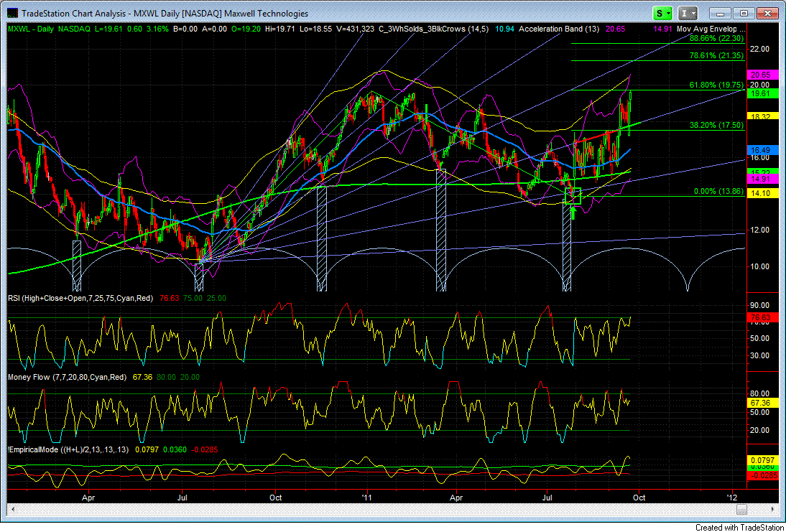Click the 88.66% (22.30) Fibonacci level label
786x532 pixels.
716,38
